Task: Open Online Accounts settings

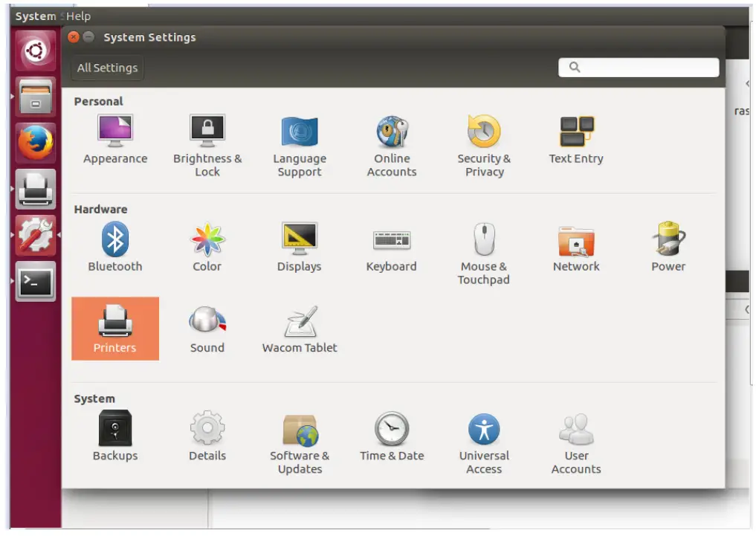Action: (392, 146)
